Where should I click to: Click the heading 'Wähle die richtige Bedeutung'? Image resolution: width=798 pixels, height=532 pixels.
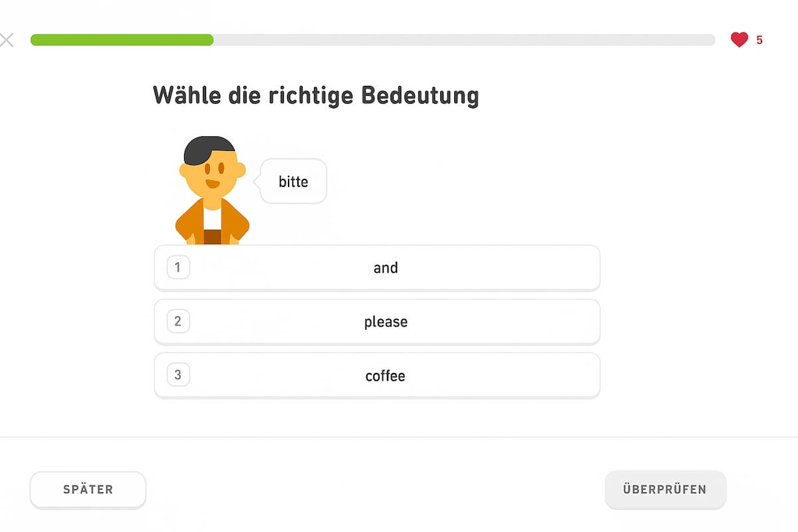[x=317, y=95]
